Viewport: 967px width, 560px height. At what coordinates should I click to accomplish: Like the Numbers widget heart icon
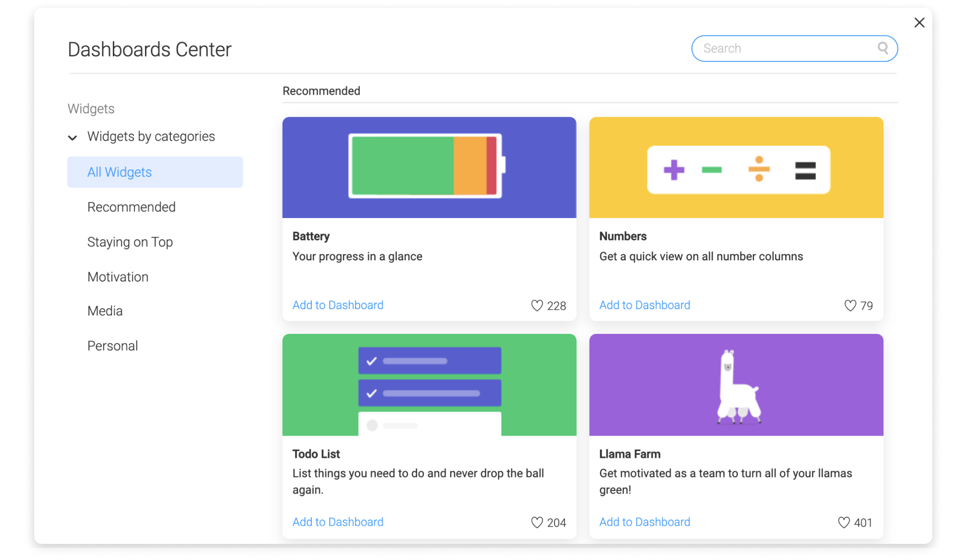point(850,306)
